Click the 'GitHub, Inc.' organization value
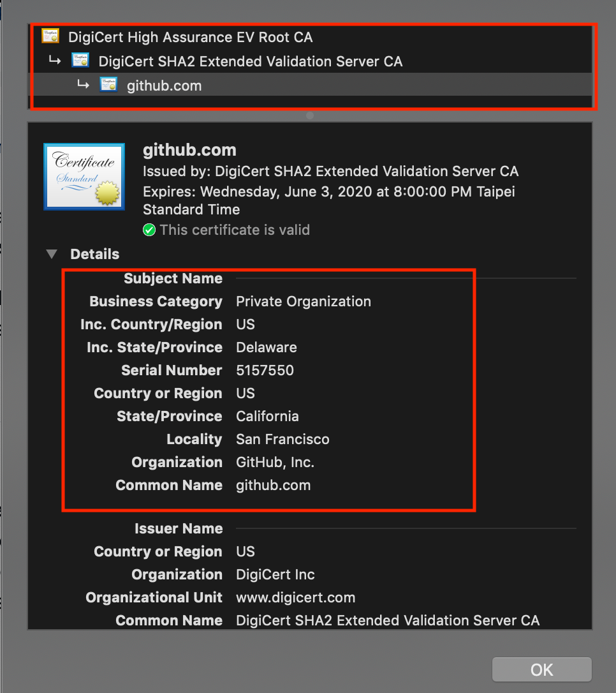The image size is (616, 693). [275, 462]
